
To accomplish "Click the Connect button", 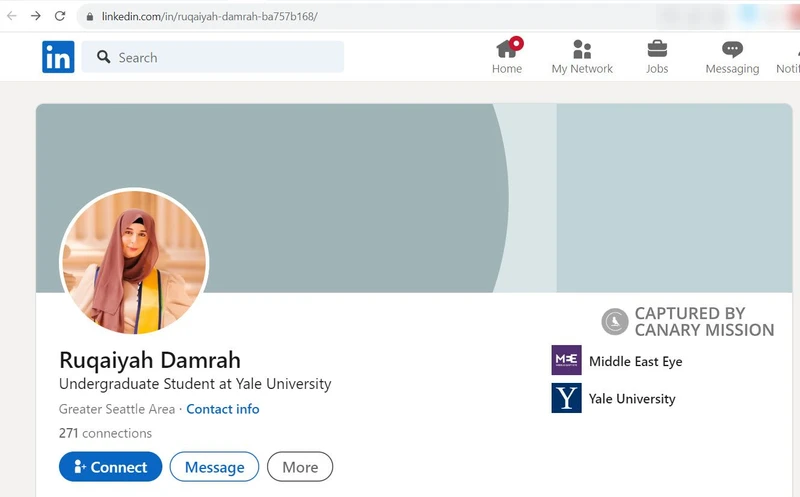I will pos(110,467).
